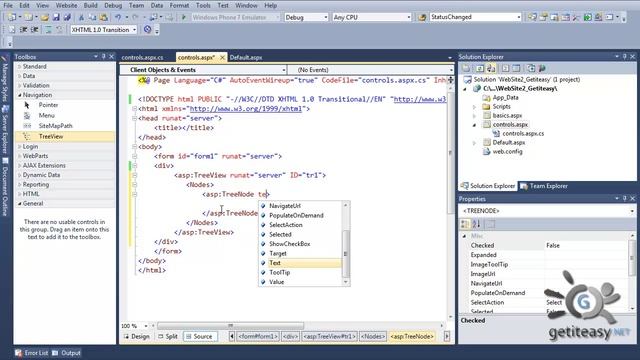Click the Save All icon in the toolbar
Screen dimensions: 640x360
tap(67, 17)
